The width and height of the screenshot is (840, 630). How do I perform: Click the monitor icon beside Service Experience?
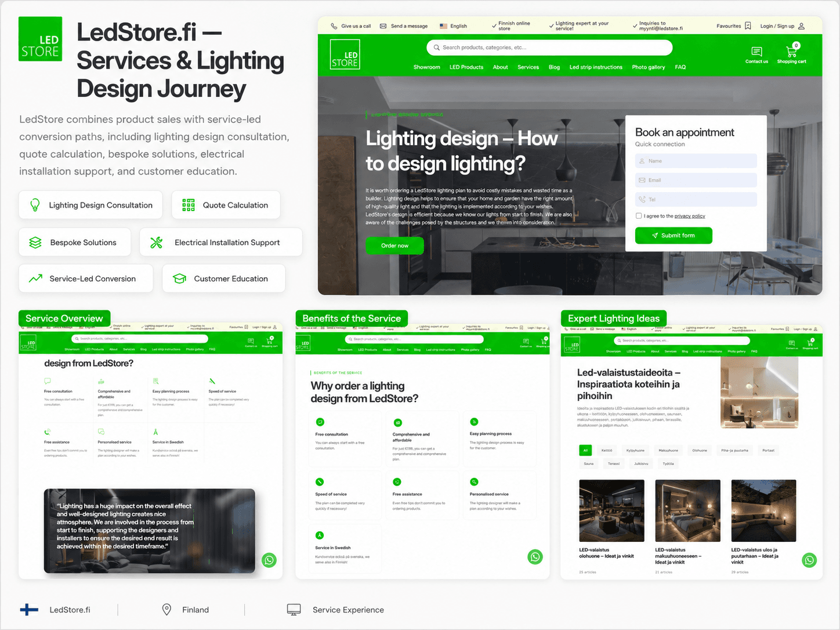tap(294, 610)
